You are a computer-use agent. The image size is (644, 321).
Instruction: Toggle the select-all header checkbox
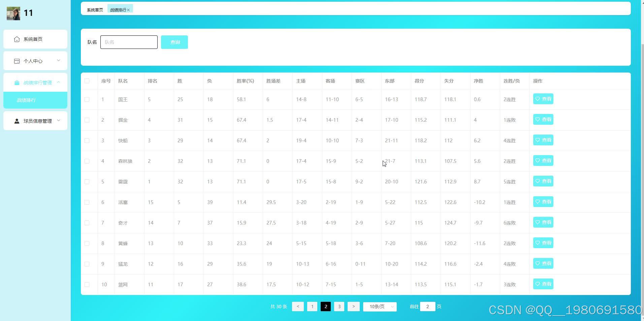click(x=87, y=81)
